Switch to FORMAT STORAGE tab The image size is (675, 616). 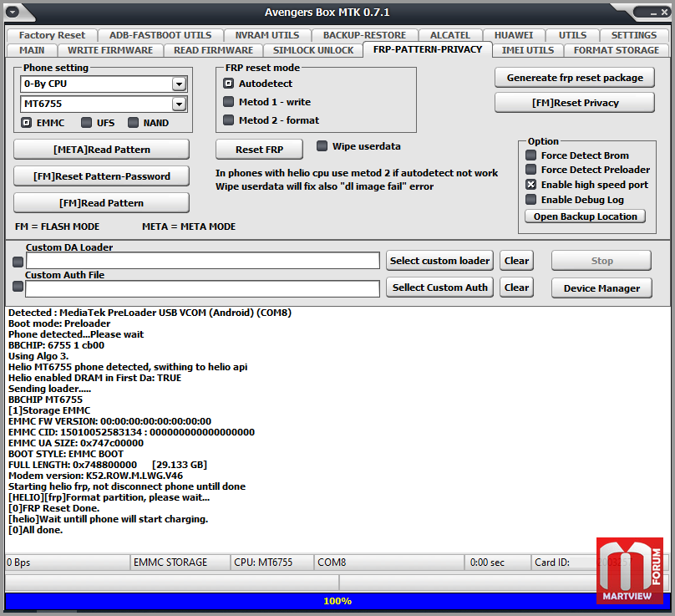[x=616, y=50]
